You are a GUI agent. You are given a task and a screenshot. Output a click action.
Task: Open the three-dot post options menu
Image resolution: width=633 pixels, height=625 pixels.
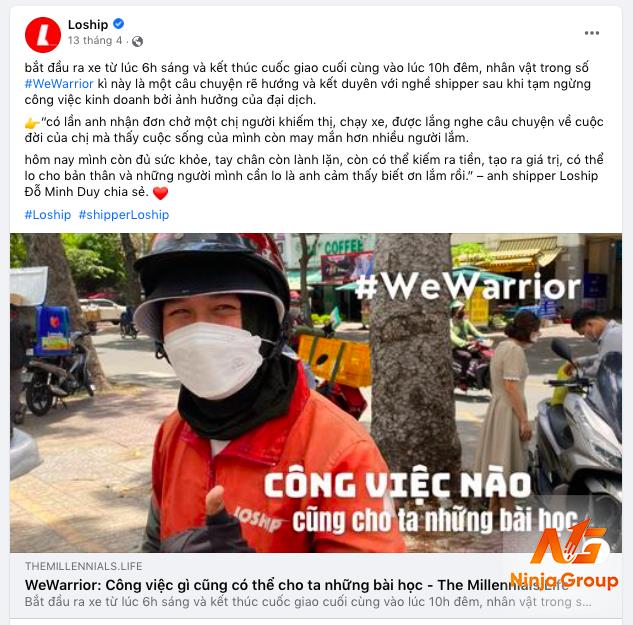coord(591,33)
